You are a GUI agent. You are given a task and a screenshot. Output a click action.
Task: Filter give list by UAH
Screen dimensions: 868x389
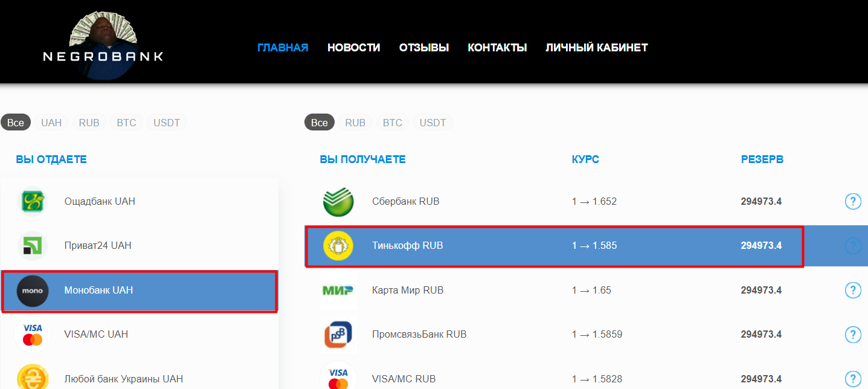point(51,123)
